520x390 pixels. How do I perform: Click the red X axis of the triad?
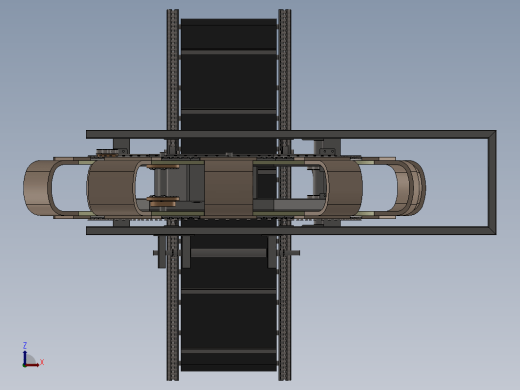33,365
